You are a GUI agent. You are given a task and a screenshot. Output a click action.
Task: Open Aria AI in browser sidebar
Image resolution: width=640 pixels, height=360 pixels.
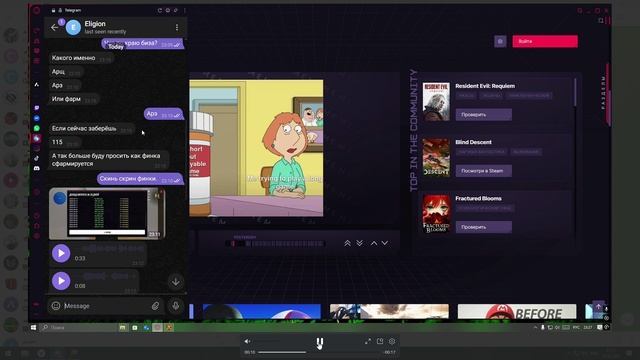[x=37, y=84]
